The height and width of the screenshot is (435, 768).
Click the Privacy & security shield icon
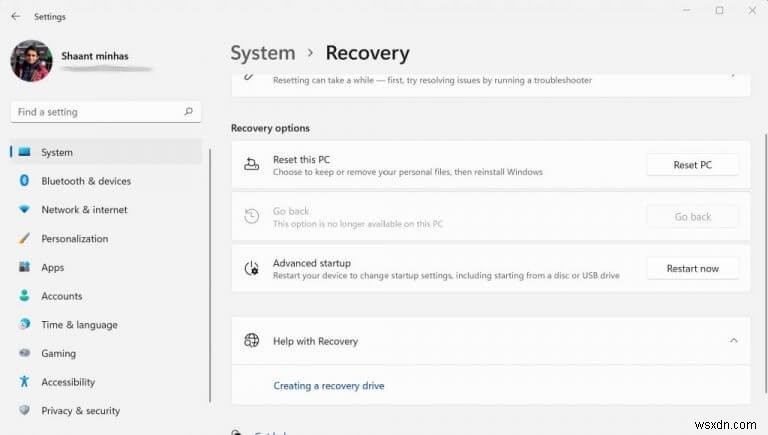tap(24, 410)
